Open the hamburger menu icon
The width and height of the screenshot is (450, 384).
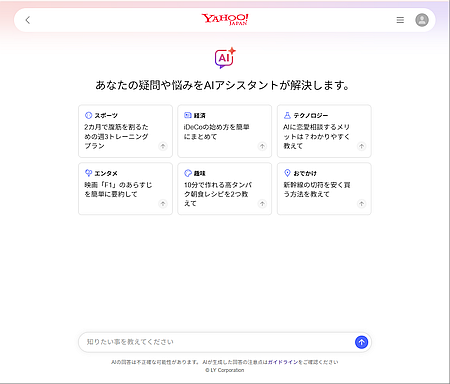coord(400,20)
